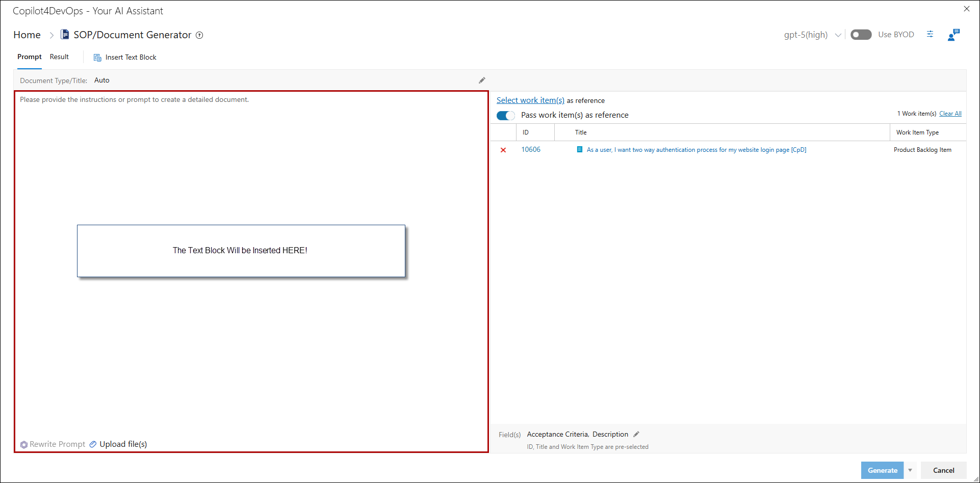Remove work item 10606 with red X
This screenshot has height=483, width=980.
(x=503, y=150)
